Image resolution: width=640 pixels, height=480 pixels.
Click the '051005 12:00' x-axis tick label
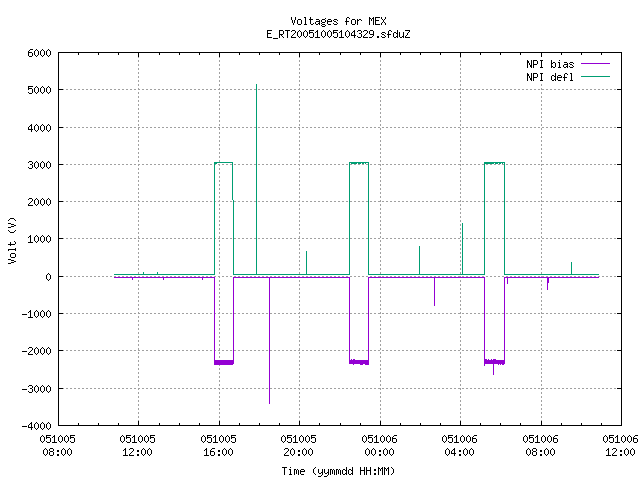click(138, 446)
